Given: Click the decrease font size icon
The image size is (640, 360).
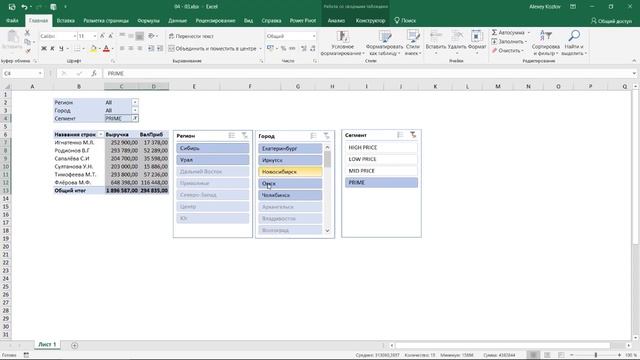Looking at the screenshot, I should 111,36.
